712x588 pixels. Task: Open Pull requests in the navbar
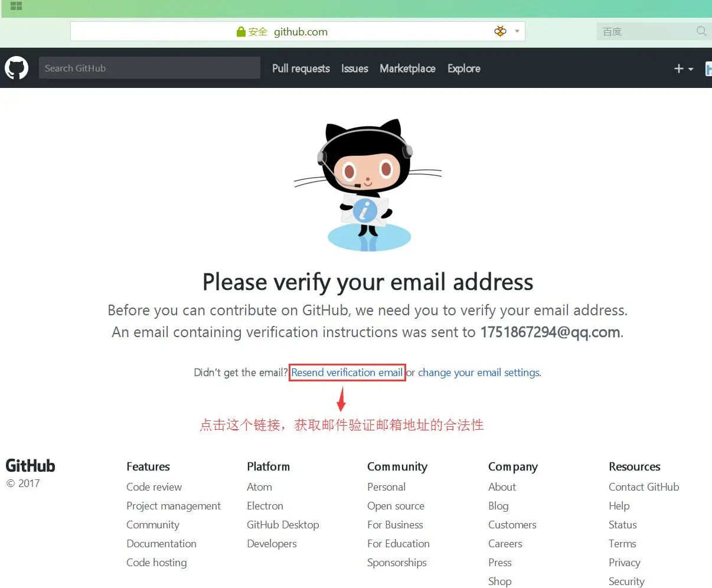[x=301, y=68]
